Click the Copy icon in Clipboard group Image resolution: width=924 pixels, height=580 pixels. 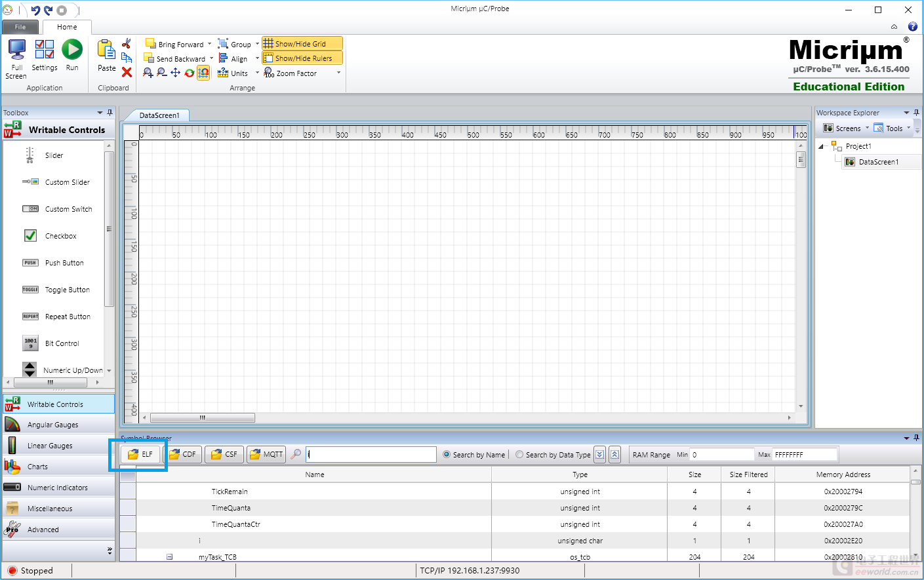pos(127,58)
